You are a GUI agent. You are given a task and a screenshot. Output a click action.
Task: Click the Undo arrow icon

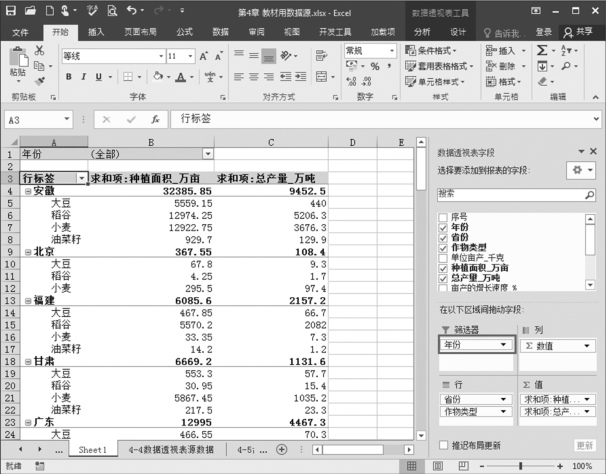[x=131, y=10]
